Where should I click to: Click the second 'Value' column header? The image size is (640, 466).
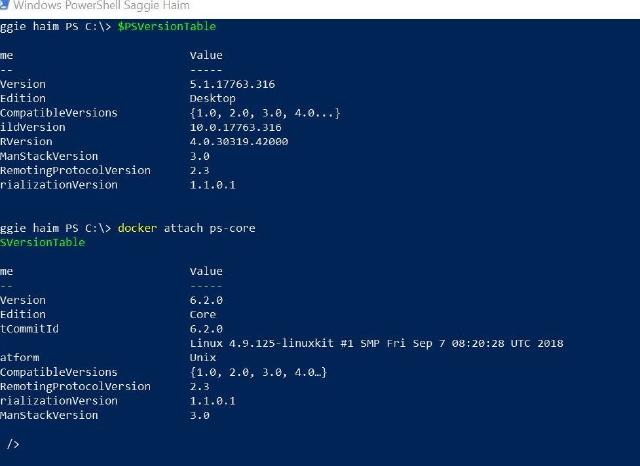click(206, 271)
